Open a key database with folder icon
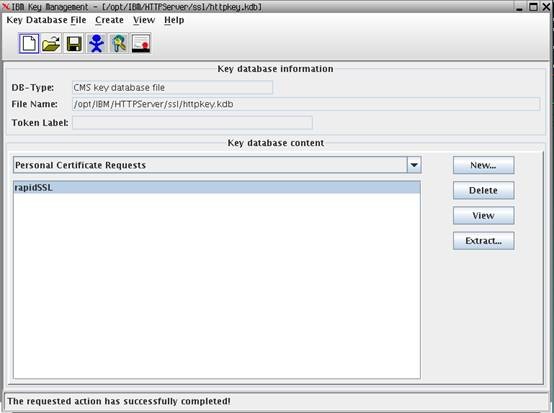 51,43
